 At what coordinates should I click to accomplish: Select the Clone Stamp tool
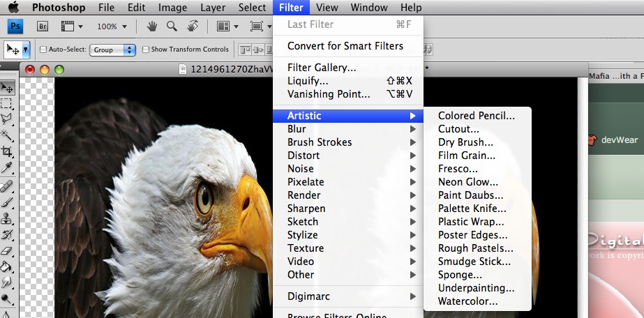7,218
